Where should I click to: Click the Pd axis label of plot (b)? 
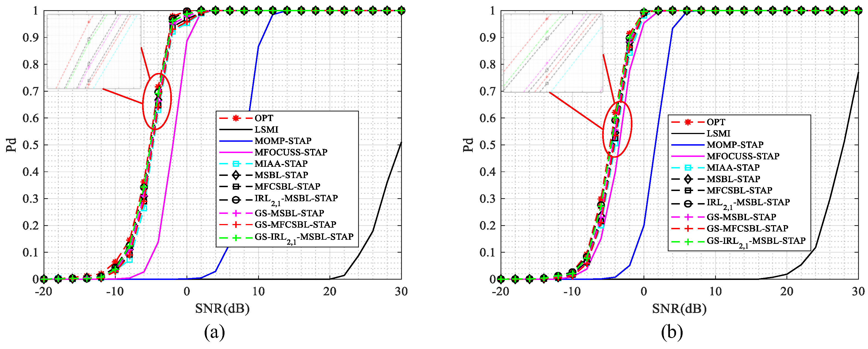pos(468,145)
